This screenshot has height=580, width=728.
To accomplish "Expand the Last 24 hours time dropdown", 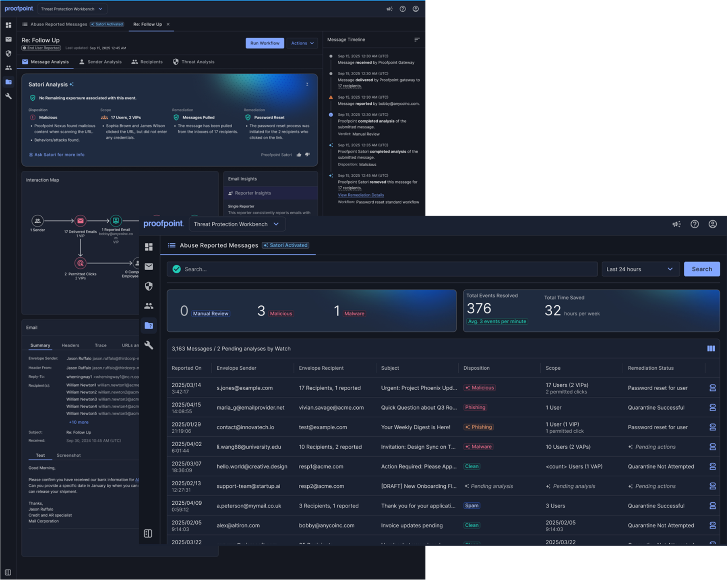I will click(x=640, y=269).
